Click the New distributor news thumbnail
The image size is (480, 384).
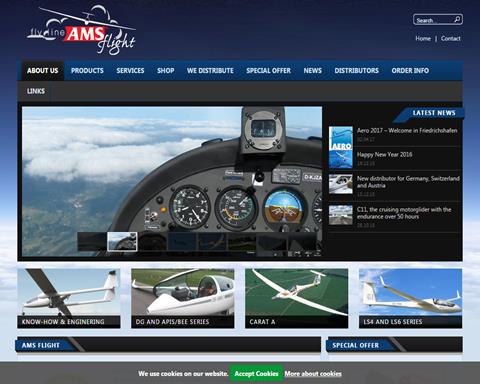pyautogui.click(x=341, y=184)
